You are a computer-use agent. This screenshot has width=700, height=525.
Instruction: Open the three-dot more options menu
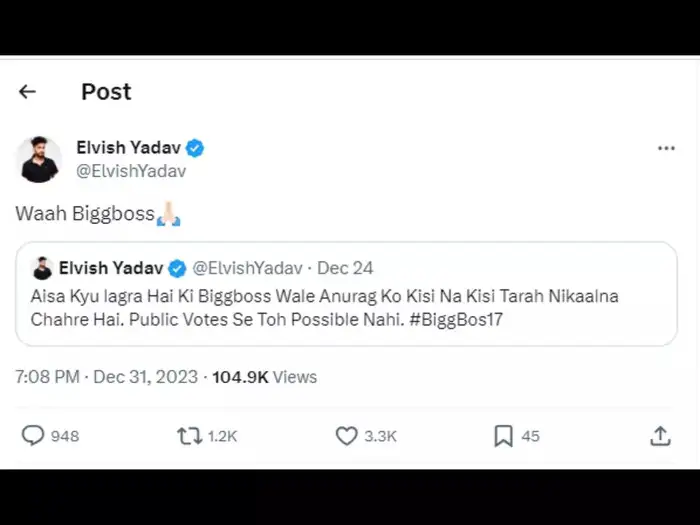click(x=666, y=149)
